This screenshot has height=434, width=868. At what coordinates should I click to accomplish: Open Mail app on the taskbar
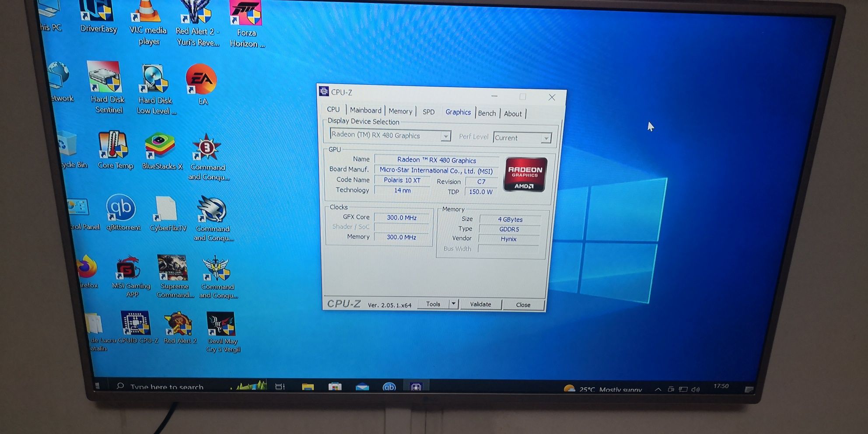click(x=362, y=387)
